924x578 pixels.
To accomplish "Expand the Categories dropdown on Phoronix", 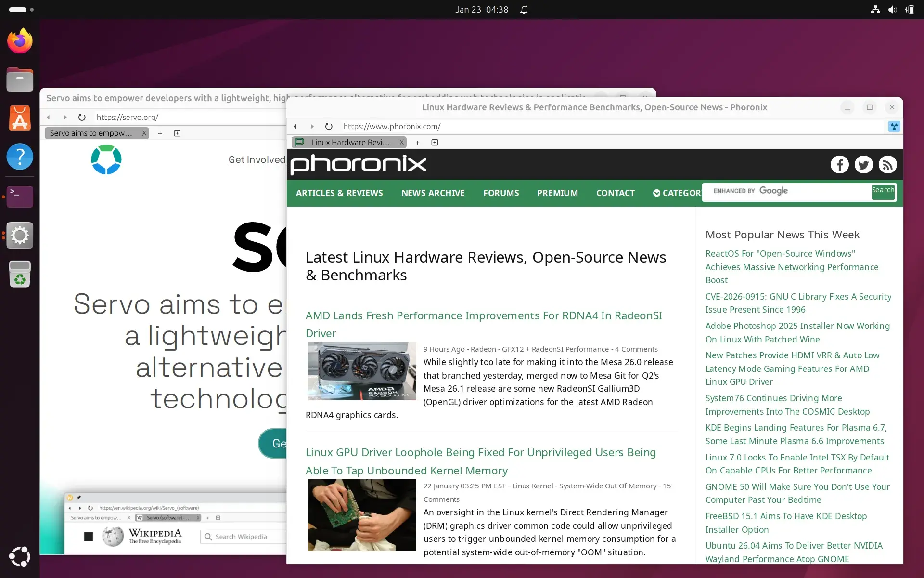I will [677, 193].
